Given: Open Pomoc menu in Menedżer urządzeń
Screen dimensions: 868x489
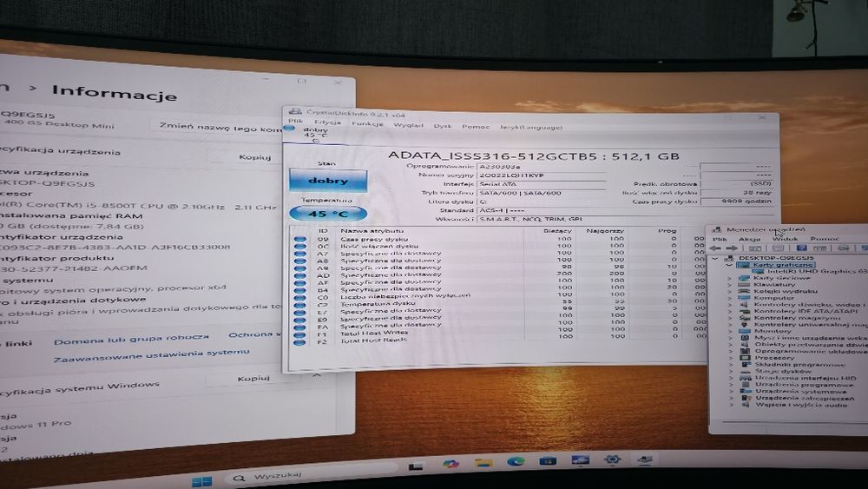Looking at the screenshot, I should (x=825, y=239).
